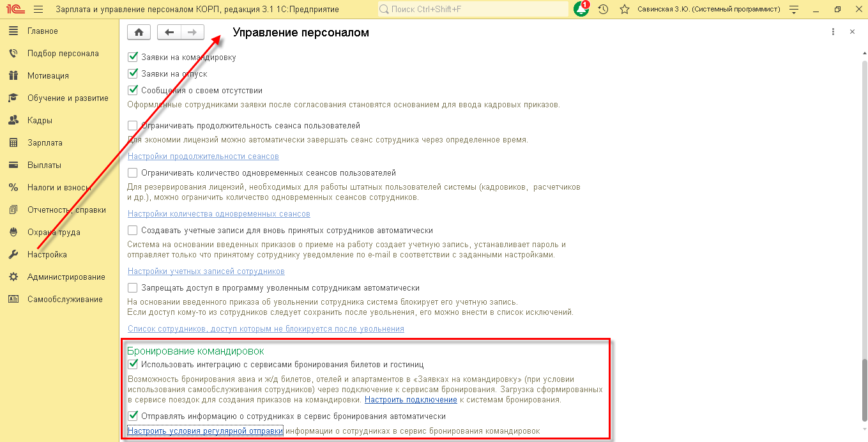Open the Отчетность, справки section
868x442 pixels.
click(60, 210)
